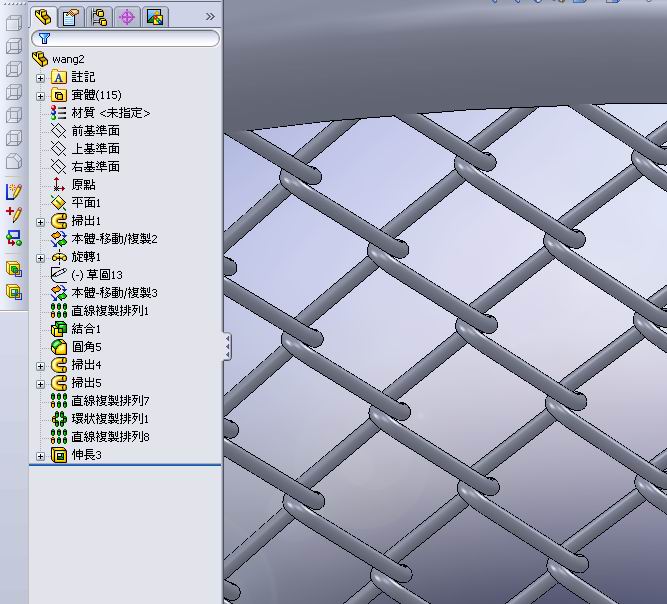Select the 前基準面 front plane icon
Image resolution: width=667 pixels, height=604 pixels.
pos(59,131)
